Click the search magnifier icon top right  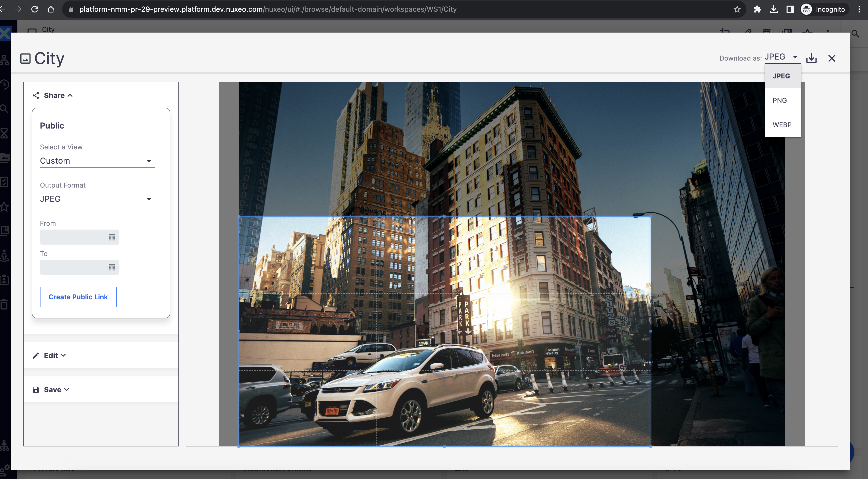pyautogui.click(x=855, y=34)
